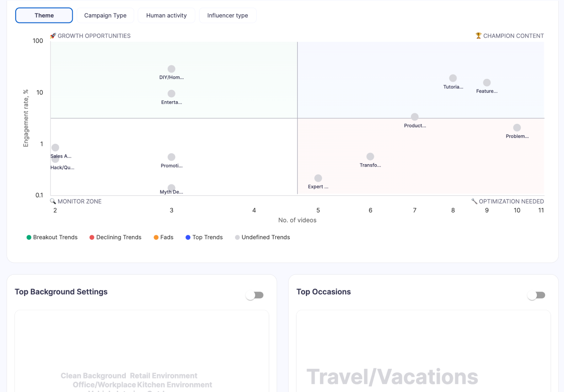
Task: Select the Enterta... data point
Action: (172, 94)
